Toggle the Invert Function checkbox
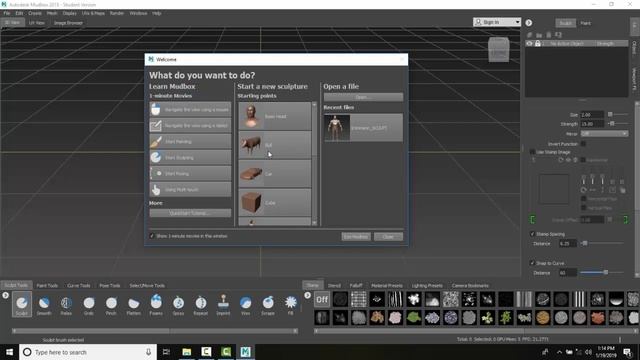The height and width of the screenshot is (360, 640). point(583,144)
